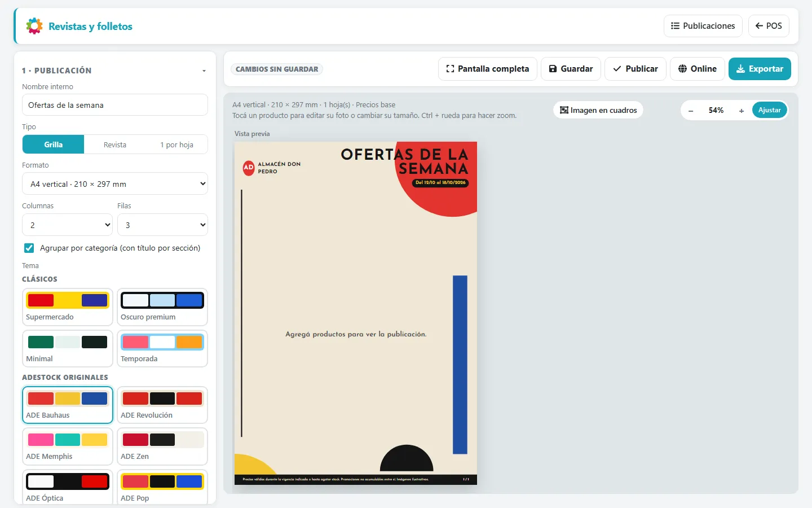The width and height of the screenshot is (812, 508).
Task: Click Ajustar to fit preview
Action: point(770,110)
